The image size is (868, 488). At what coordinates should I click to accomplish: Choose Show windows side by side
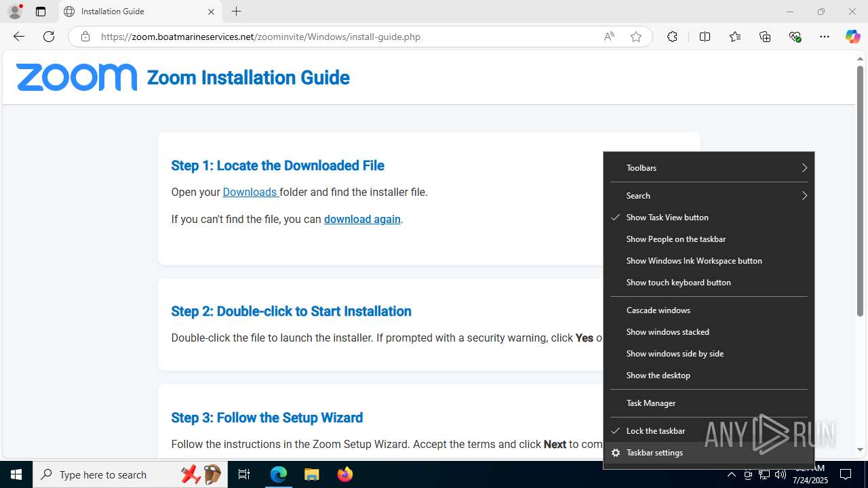click(709, 354)
